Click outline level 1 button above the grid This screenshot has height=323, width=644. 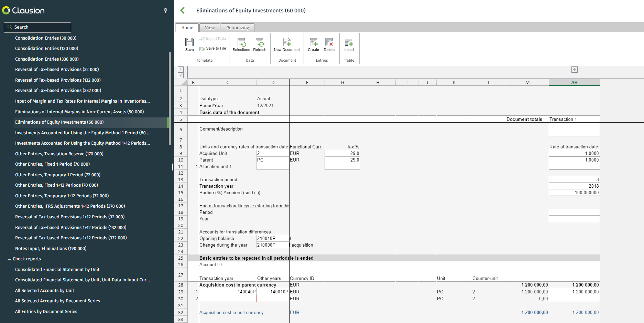[181, 69]
